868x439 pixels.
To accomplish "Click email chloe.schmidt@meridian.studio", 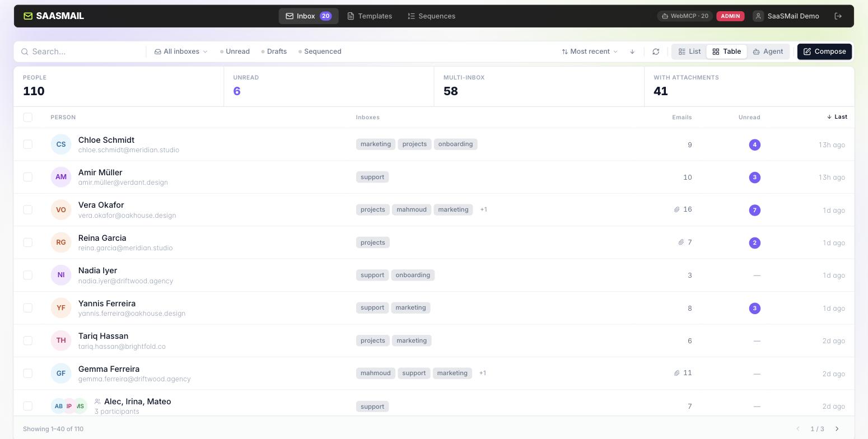I will click(x=129, y=150).
